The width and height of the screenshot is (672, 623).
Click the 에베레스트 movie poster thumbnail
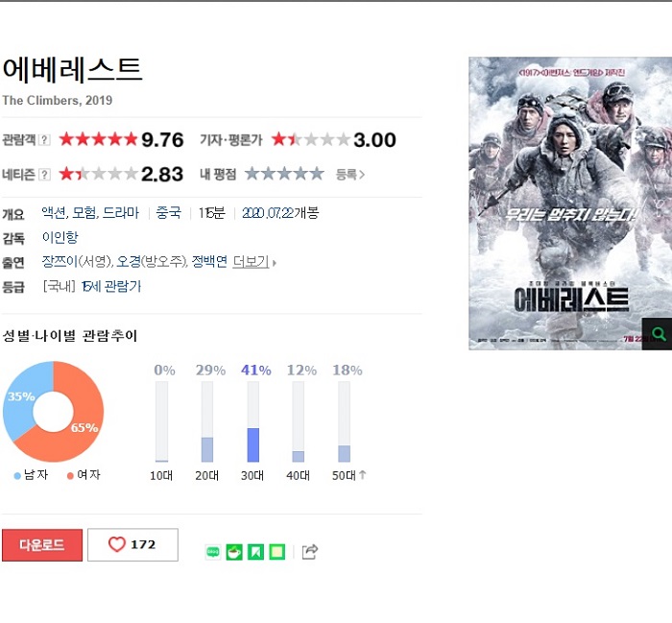[x=570, y=204]
